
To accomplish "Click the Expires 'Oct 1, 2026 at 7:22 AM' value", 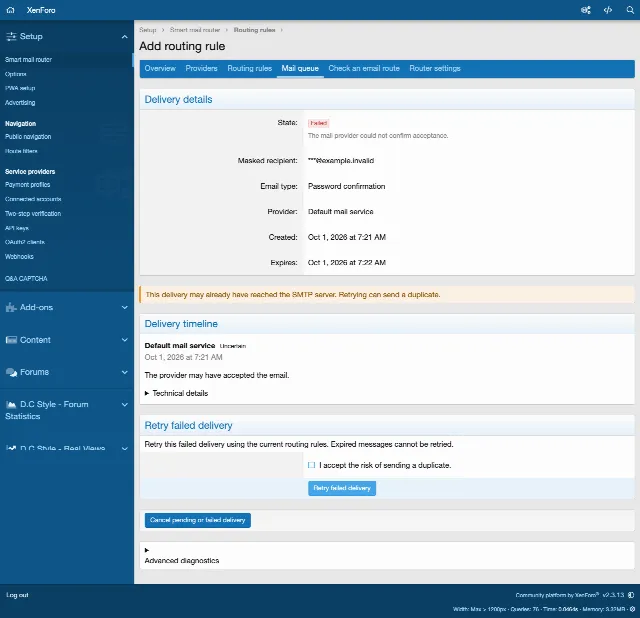I will (x=347, y=262).
